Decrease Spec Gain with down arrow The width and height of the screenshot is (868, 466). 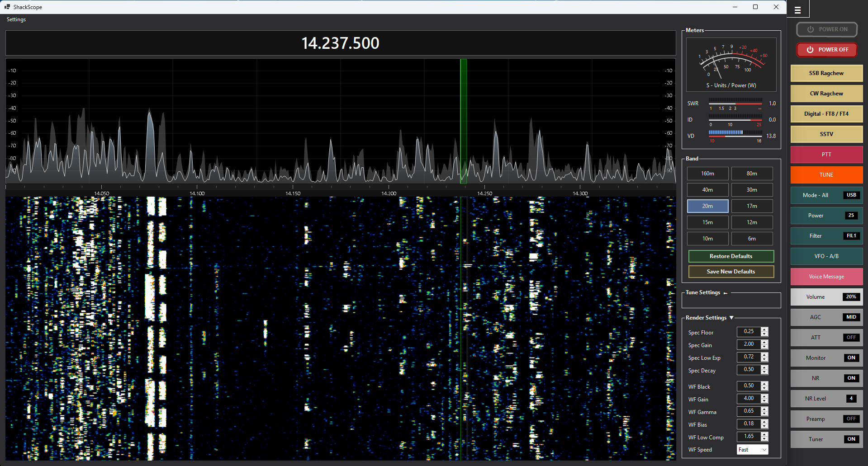764,347
